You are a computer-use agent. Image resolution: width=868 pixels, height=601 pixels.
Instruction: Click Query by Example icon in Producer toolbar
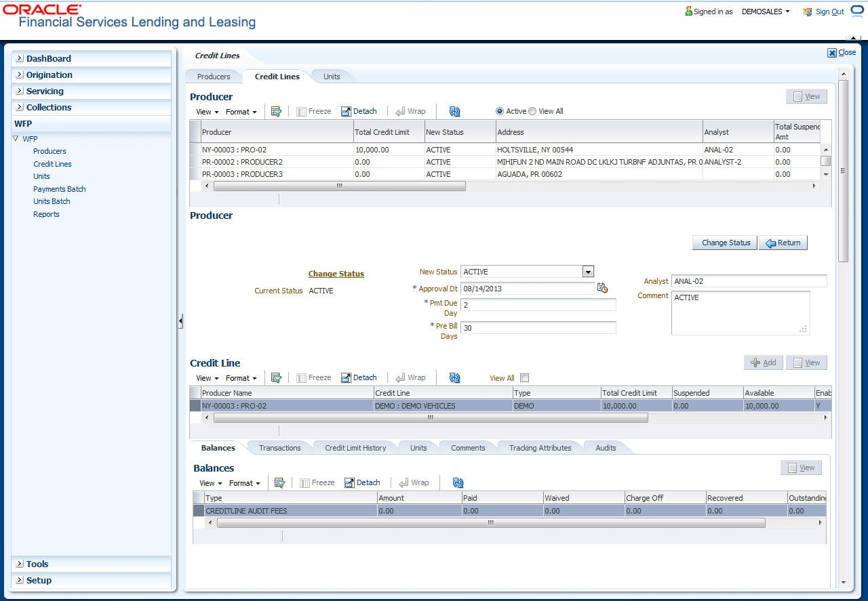point(276,112)
